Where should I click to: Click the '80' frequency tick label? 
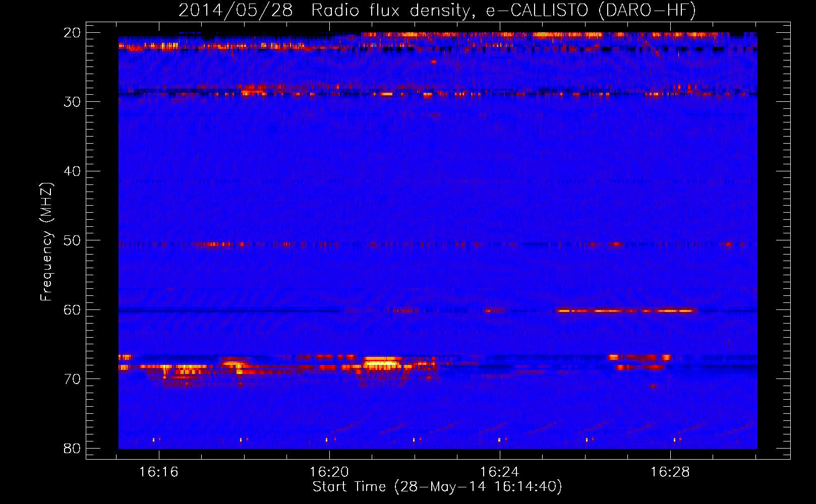point(72,449)
